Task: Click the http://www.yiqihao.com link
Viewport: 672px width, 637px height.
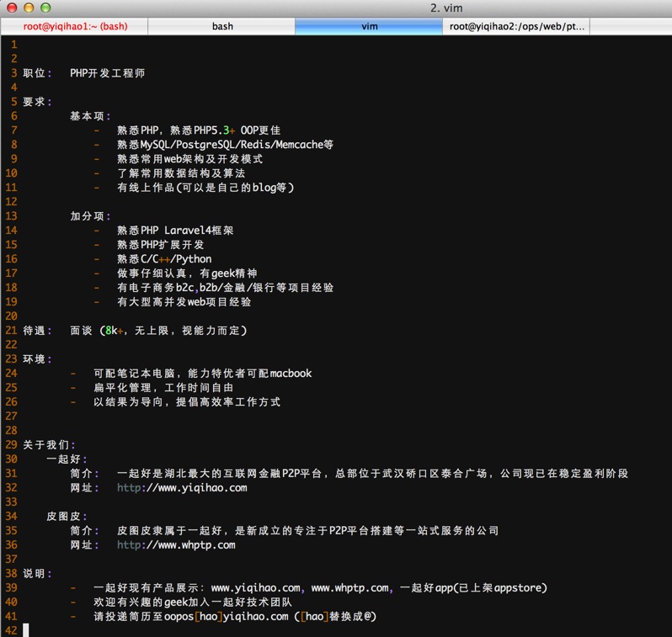Action: pos(181,487)
